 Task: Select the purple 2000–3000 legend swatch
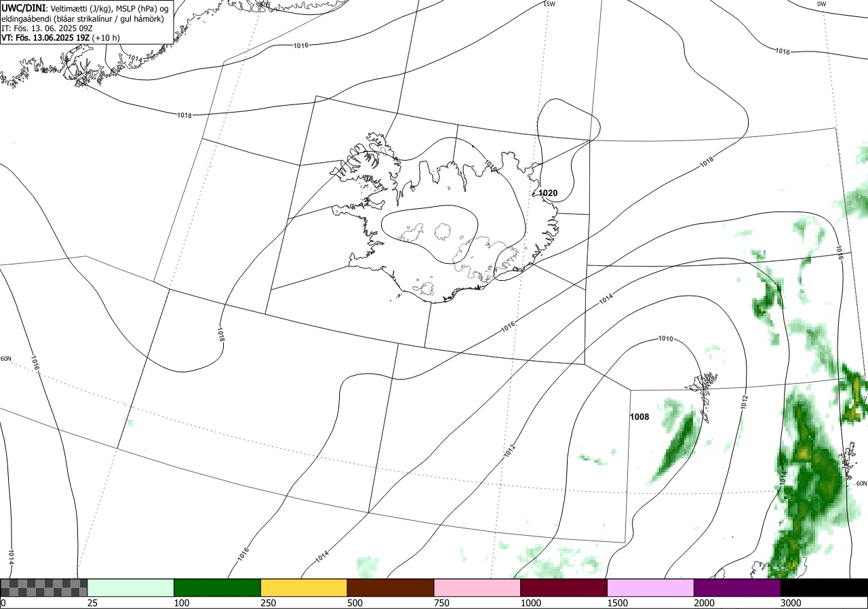(x=737, y=587)
